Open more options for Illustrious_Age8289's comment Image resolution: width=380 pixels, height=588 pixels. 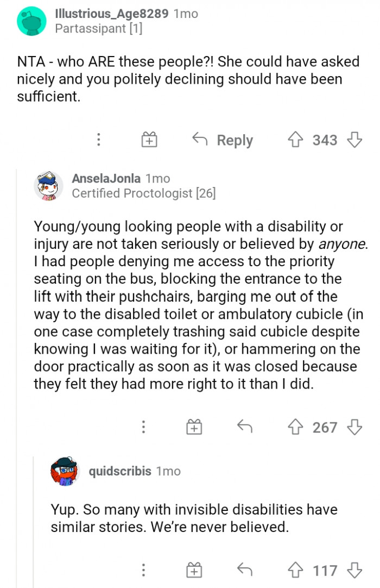tap(98, 140)
